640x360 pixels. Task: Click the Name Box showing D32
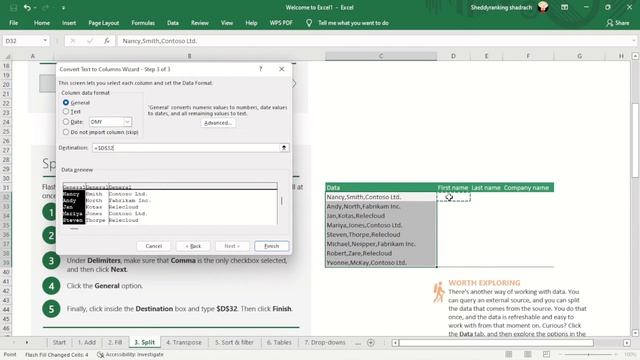tap(22, 41)
